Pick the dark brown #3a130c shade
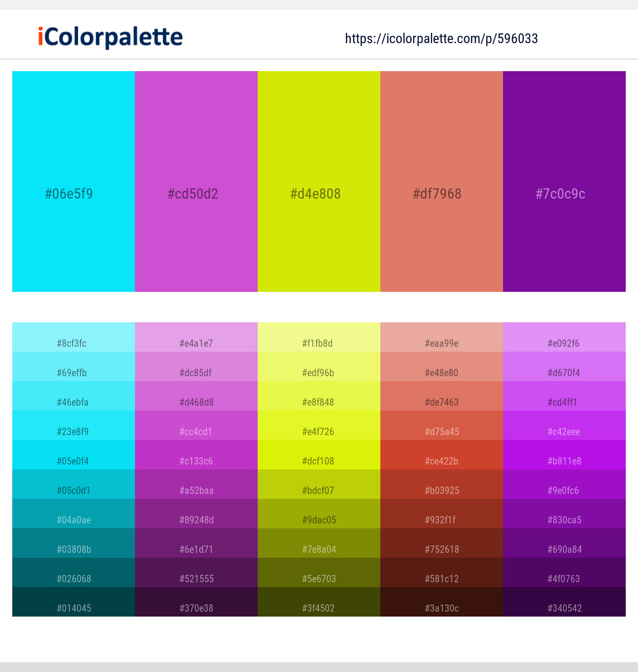 coord(442,602)
